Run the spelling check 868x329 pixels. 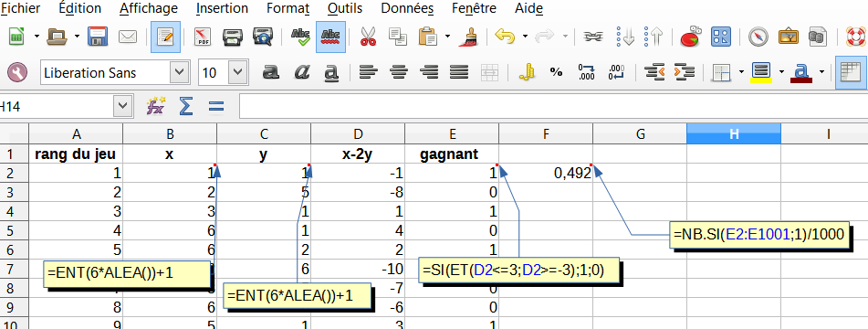pos(300,37)
